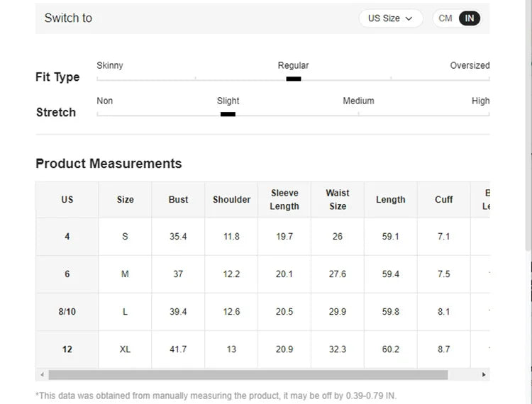This screenshot has width=532, height=404.
Task: Select the Cuff column header
Action: 443,200
